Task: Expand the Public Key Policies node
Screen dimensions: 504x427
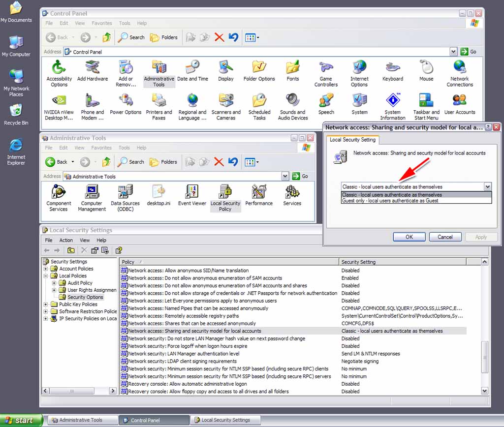Action: pos(46,305)
